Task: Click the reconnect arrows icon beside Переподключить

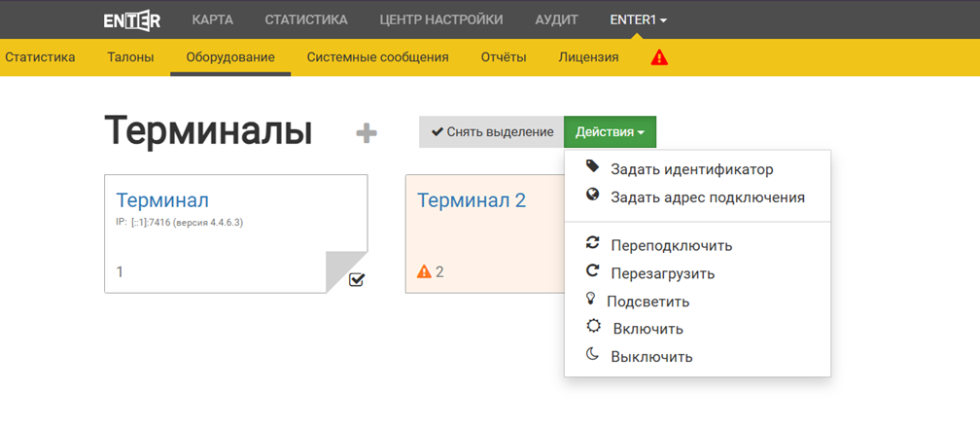Action: click(x=593, y=244)
